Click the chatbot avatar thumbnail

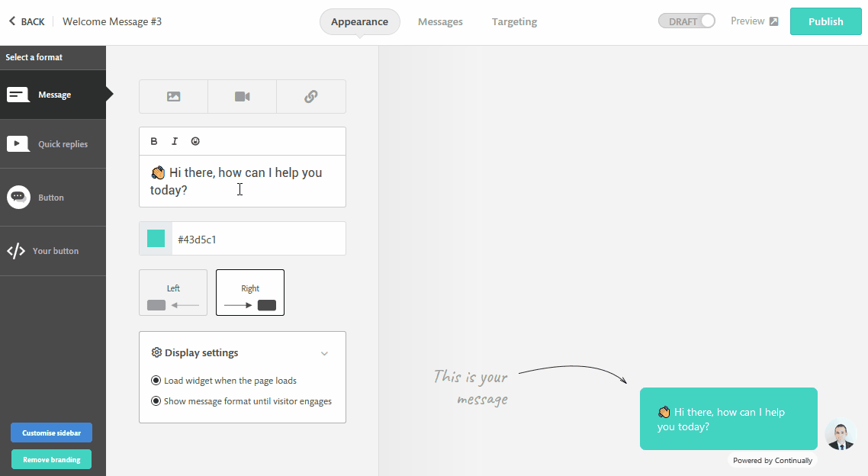[841, 435]
